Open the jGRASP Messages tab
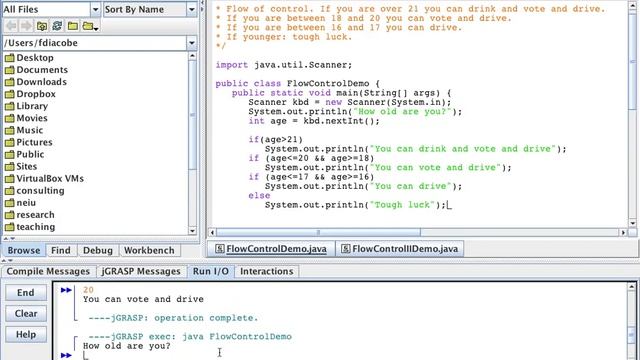The image size is (640, 360). click(140, 271)
